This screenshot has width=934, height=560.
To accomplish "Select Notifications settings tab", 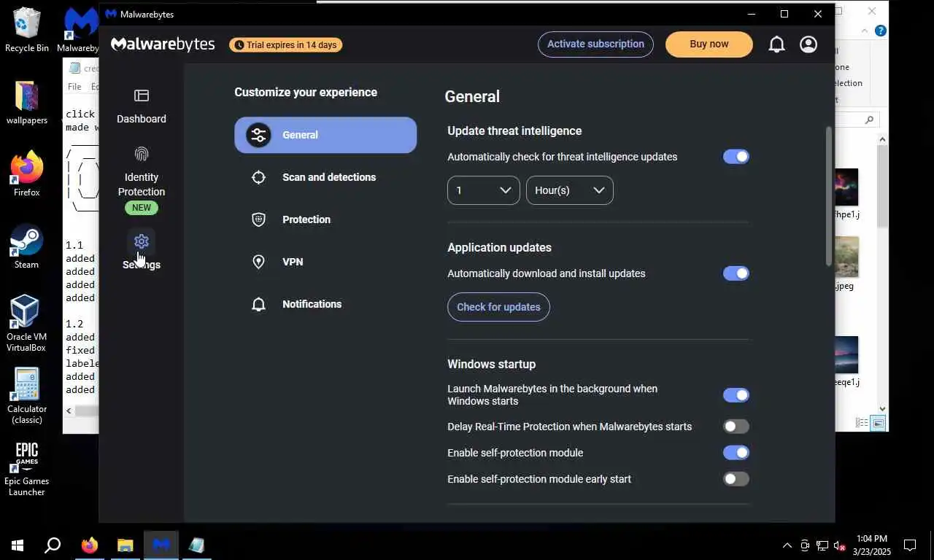I will pos(325,304).
